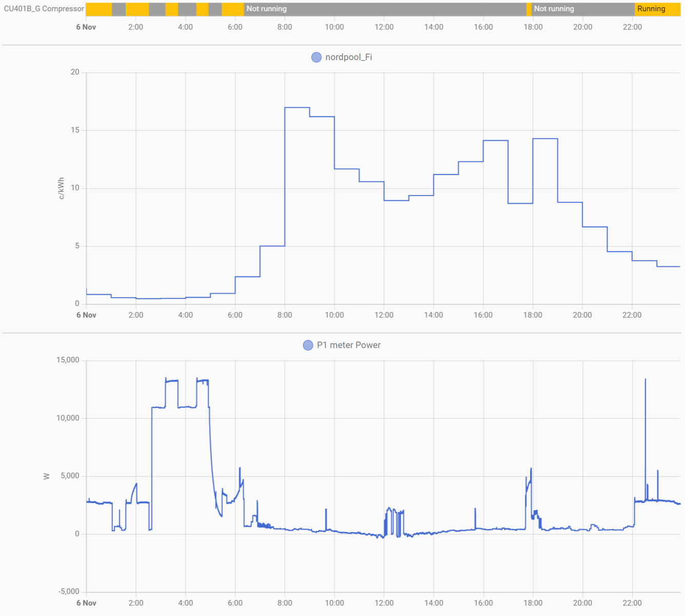Click the nordpool price step at 18:00–19:00
685x616 pixels.
click(x=545, y=139)
